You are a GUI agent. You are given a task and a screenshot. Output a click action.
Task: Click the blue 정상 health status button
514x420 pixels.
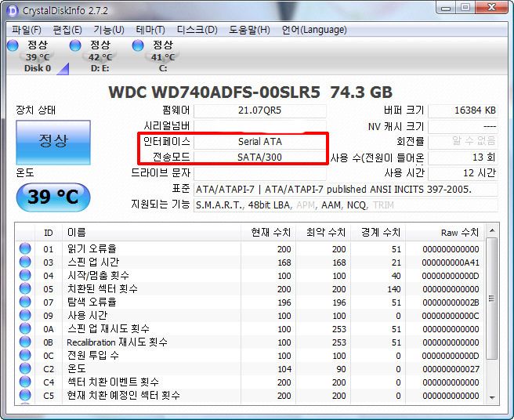point(53,142)
